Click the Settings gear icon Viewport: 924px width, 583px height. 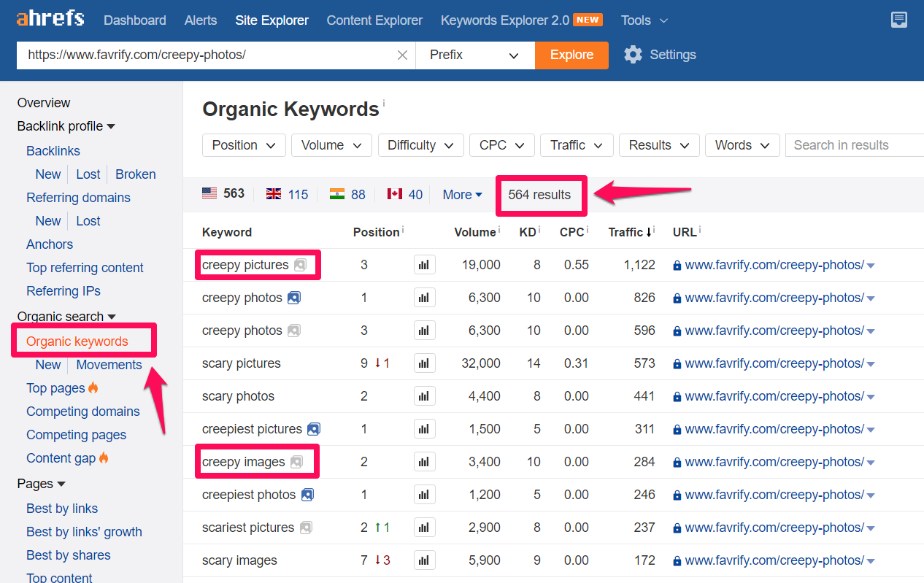(x=633, y=55)
